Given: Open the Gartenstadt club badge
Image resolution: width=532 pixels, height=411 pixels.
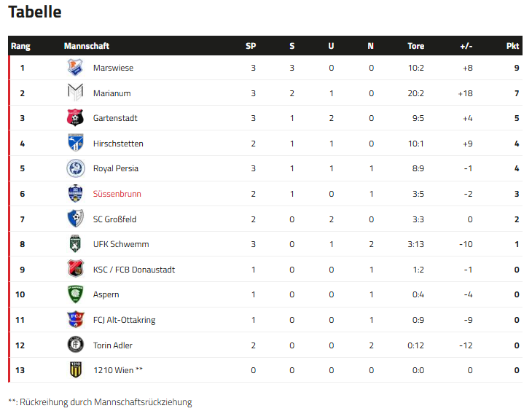Looking at the screenshot, I should pos(76,118).
